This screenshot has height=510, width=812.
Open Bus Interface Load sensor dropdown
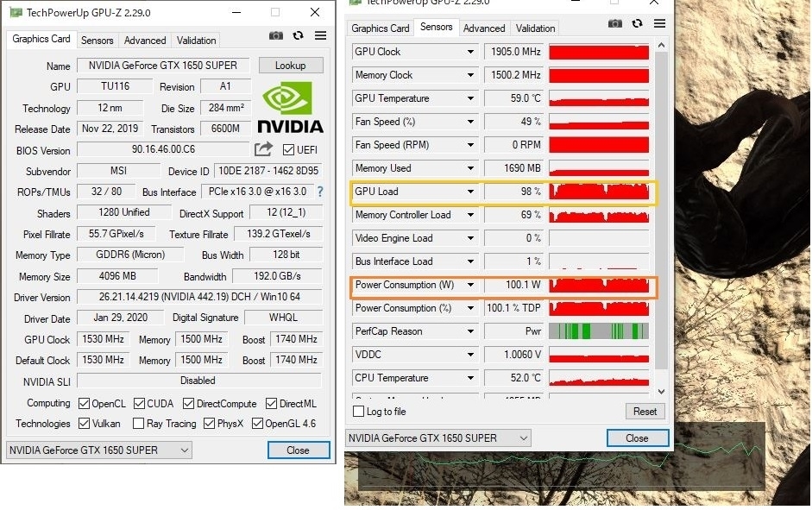(470, 261)
